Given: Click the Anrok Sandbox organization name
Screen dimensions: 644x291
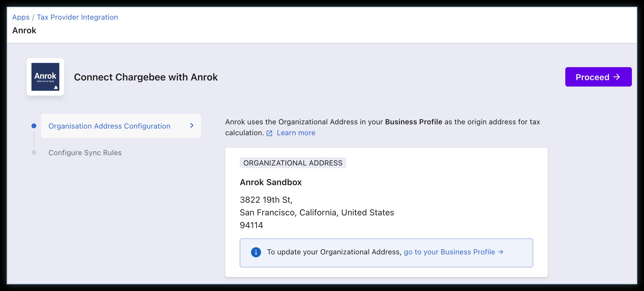Looking at the screenshot, I should pos(271,182).
